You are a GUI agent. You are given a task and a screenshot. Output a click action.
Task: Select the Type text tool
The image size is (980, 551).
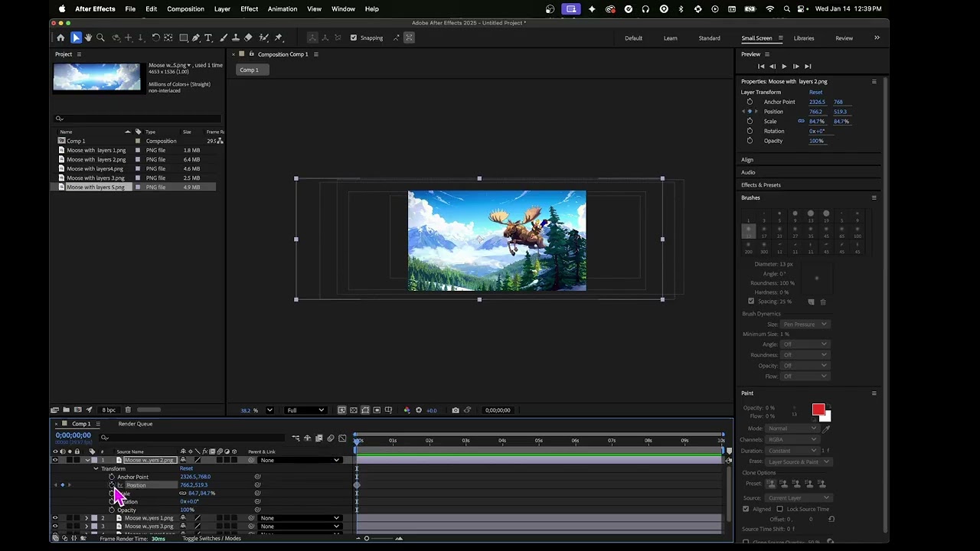tap(208, 37)
